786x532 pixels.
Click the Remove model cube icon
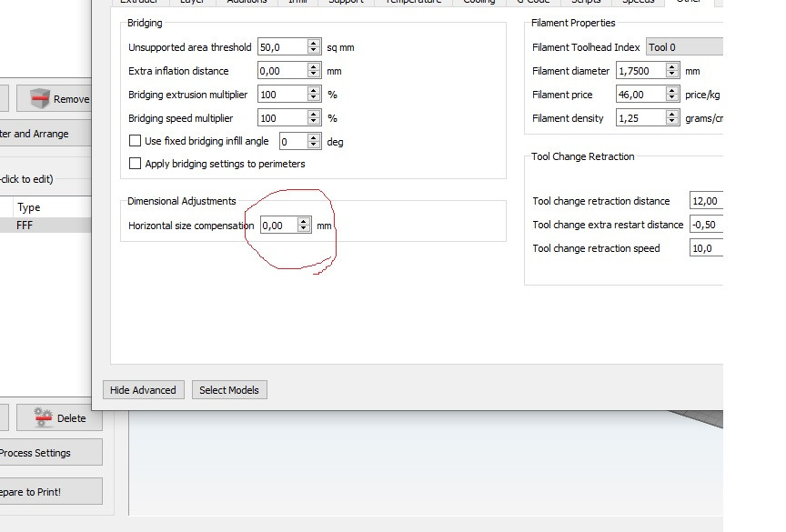40,98
